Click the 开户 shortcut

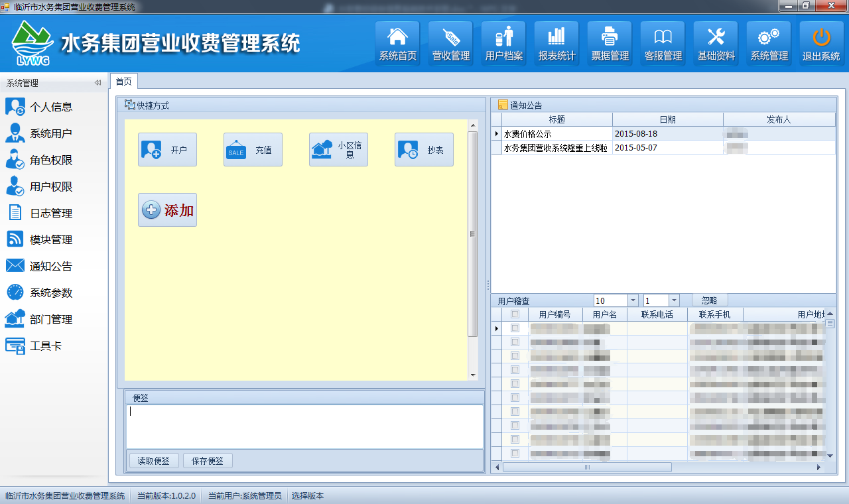pos(167,150)
